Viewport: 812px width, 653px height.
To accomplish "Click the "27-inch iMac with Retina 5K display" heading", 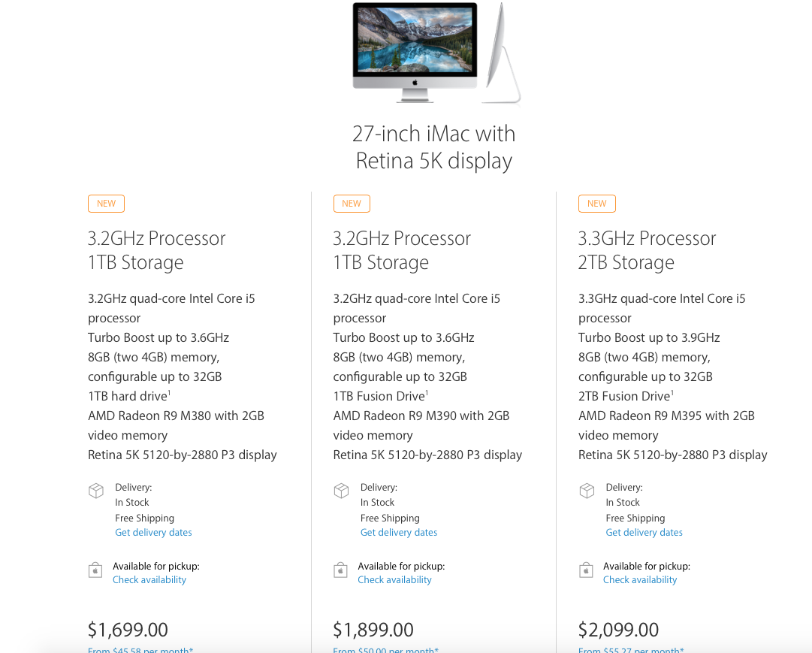I will [434, 147].
